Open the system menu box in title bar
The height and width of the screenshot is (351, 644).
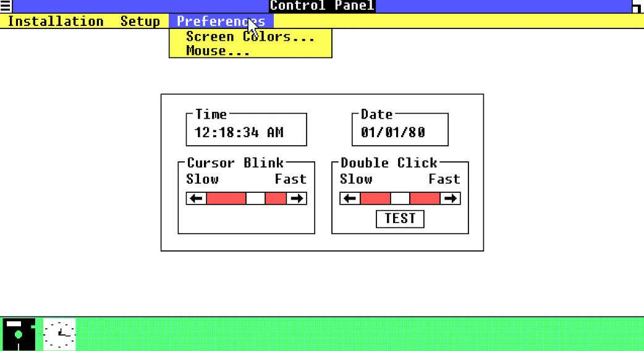pyautogui.click(x=6, y=6)
